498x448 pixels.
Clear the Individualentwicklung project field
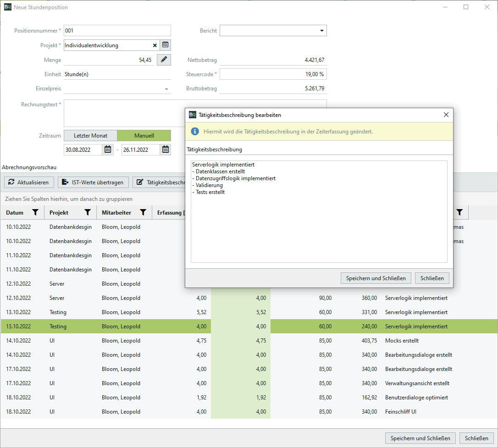coord(155,45)
